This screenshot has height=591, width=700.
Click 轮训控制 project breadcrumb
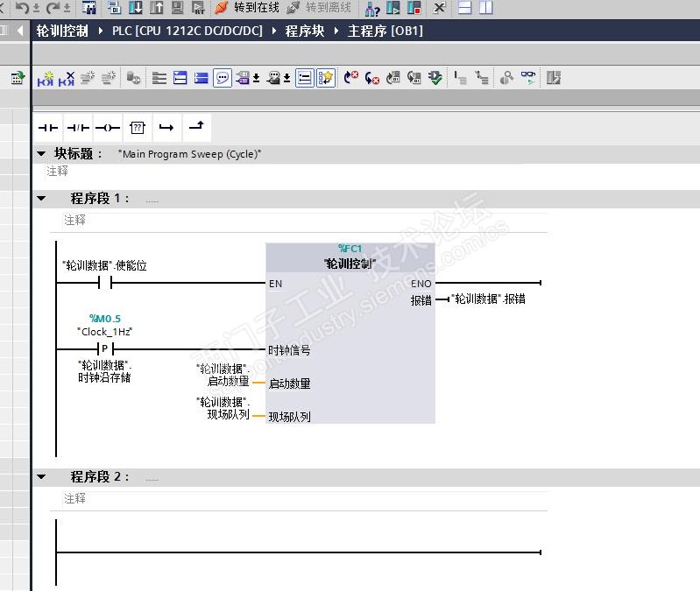[62, 31]
